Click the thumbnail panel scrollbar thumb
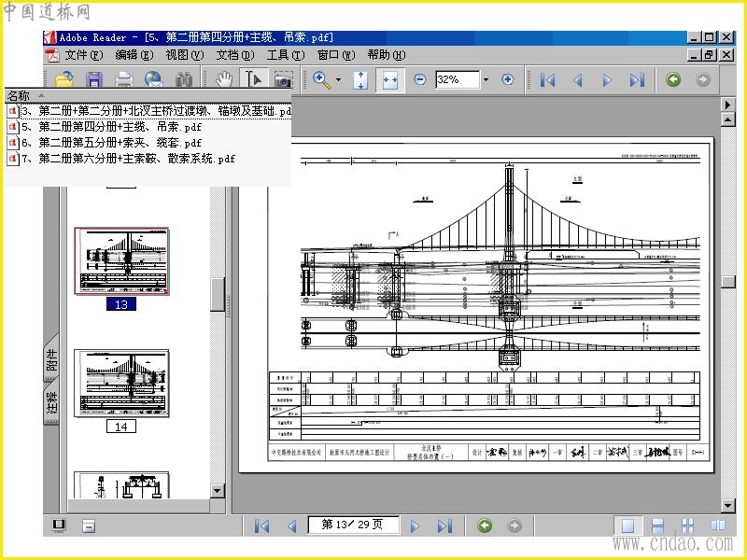Viewport: 747px width, 560px height. point(218,294)
